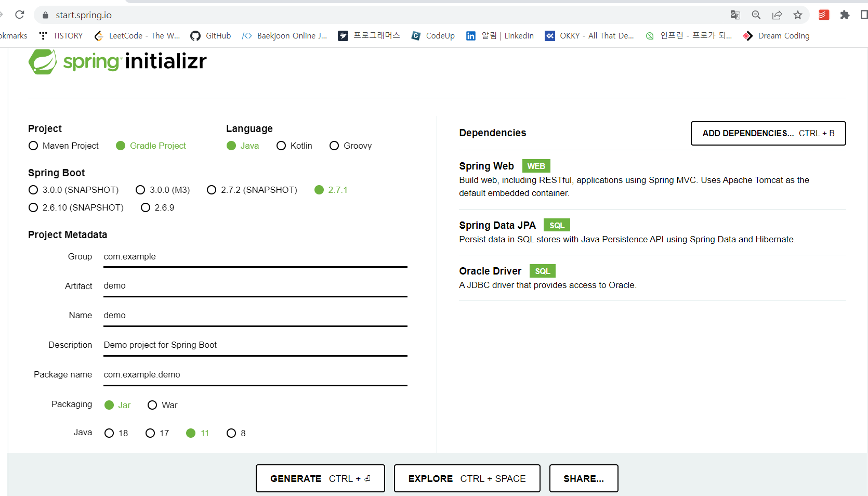This screenshot has height=496, width=868.
Task: Click the SQL tag next to Oracle Driver
Action: [543, 271]
